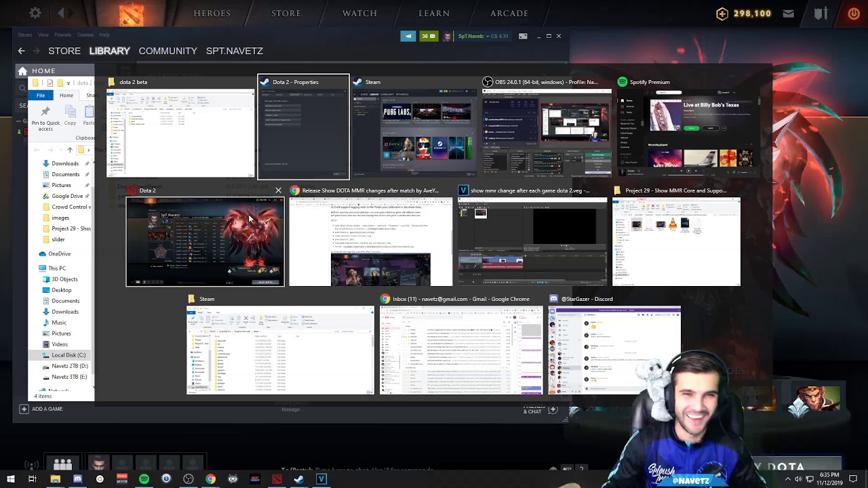Click the Steam HOME house icon

(22, 70)
